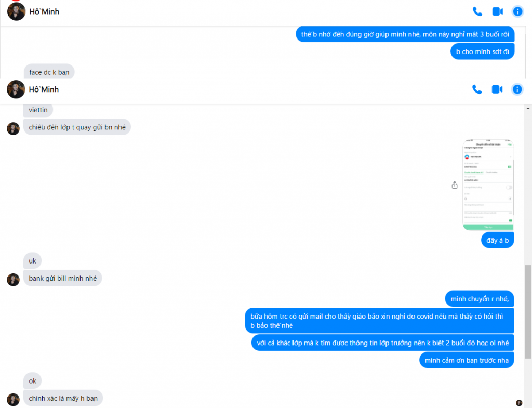Click the conversation scrollbar thumb
Screen dimensions: 532x408
click(528, 311)
